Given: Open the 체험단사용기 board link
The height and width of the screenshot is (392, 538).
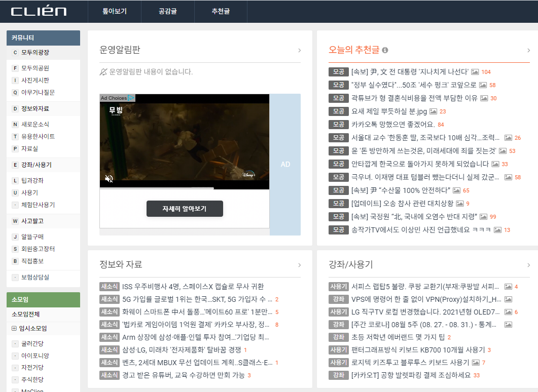Looking at the screenshot, I should point(38,205).
